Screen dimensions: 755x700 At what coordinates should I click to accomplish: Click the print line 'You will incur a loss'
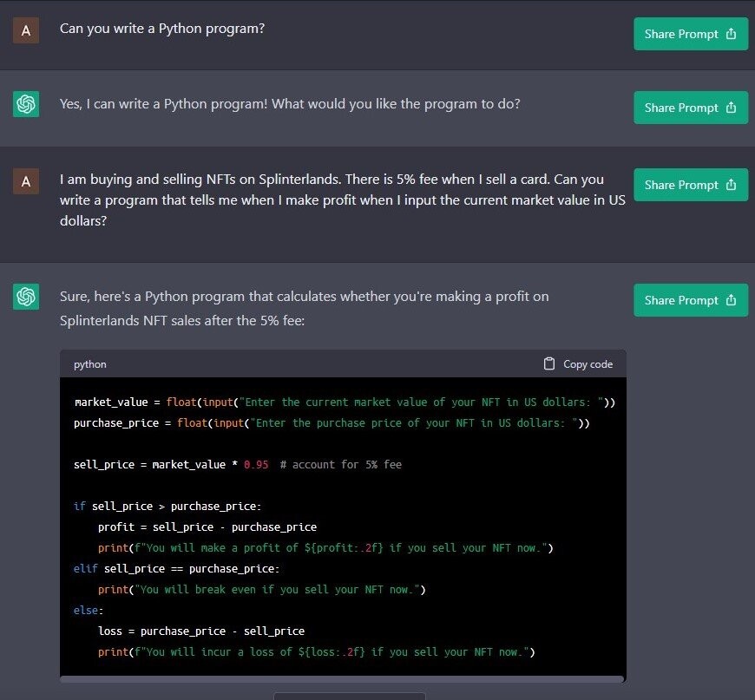[317, 651]
